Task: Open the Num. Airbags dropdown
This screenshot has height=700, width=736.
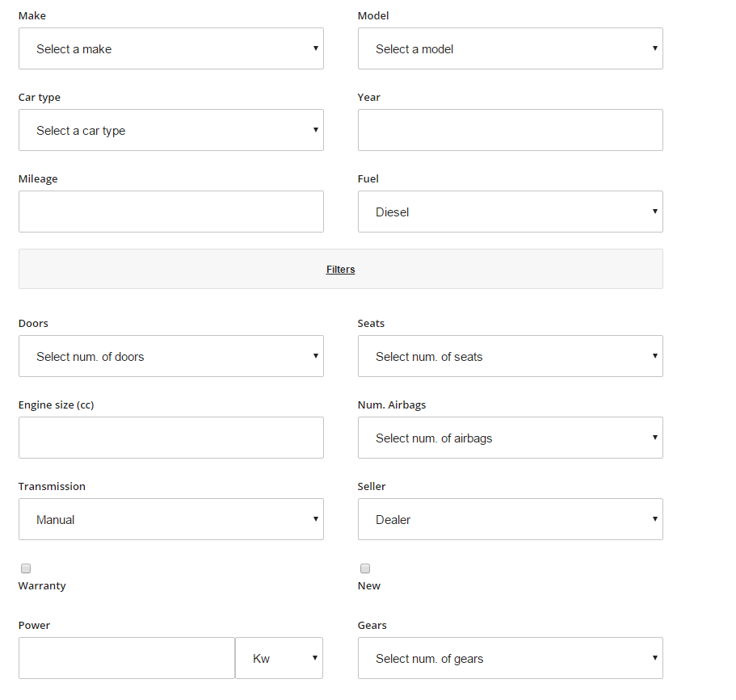Action: coord(510,438)
